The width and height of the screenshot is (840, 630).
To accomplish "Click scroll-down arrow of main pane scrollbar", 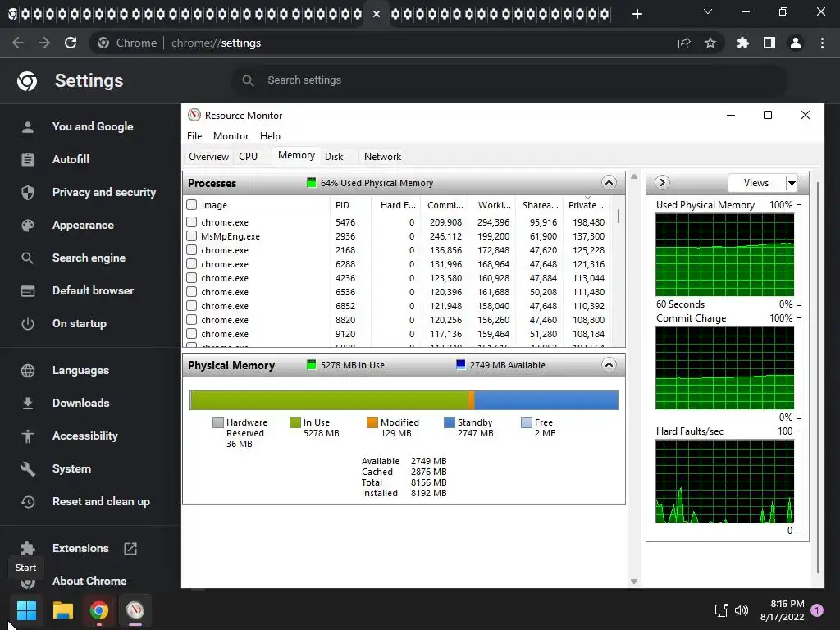I will pyautogui.click(x=634, y=582).
